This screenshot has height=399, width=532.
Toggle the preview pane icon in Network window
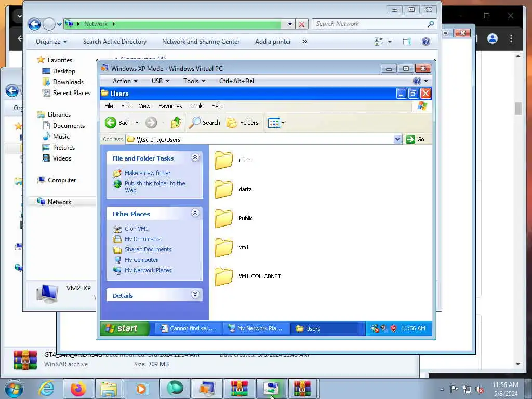(x=407, y=42)
